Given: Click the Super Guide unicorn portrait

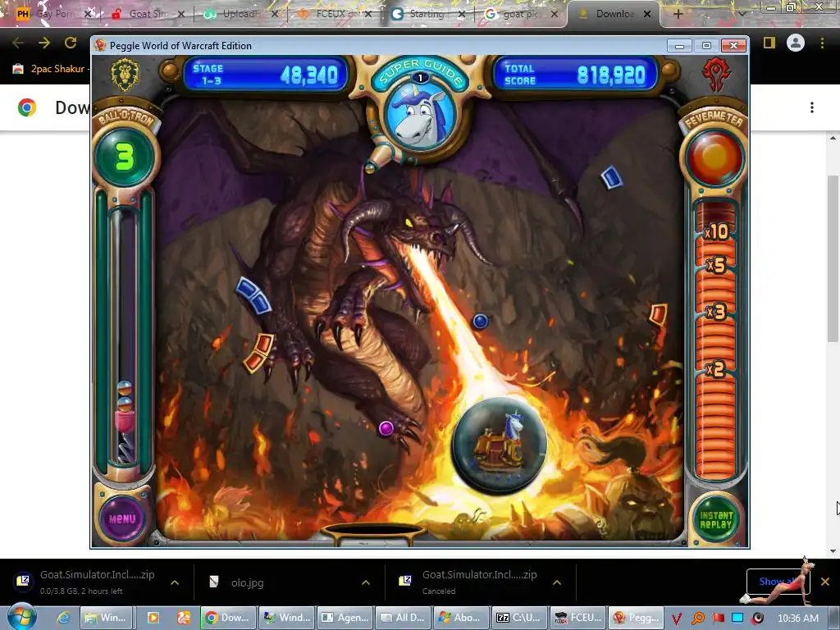Looking at the screenshot, I should 421,116.
